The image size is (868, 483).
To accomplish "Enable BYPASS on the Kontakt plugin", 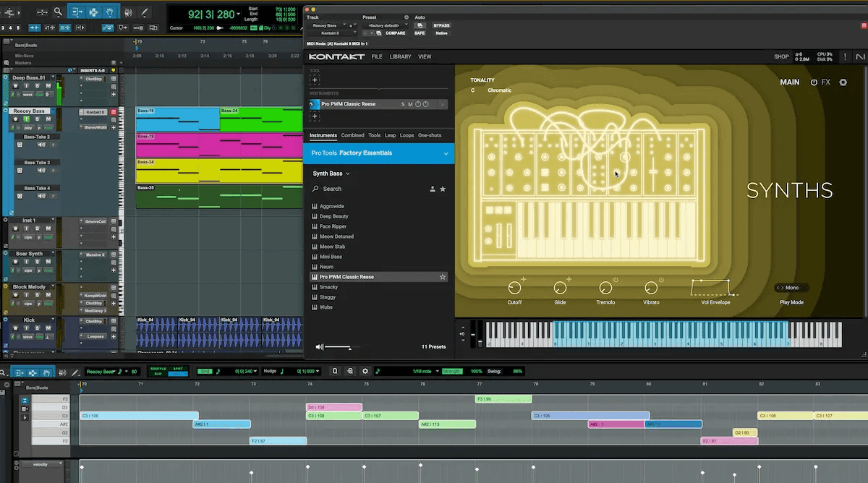I will coord(441,25).
